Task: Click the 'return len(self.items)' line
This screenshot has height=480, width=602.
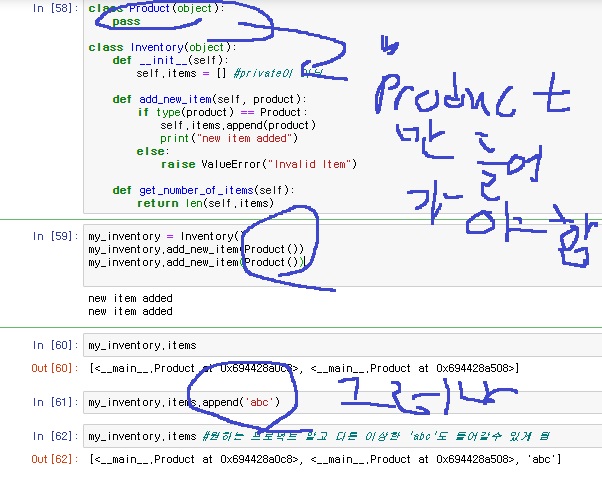Action: pyautogui.click(x=205, y=204)
